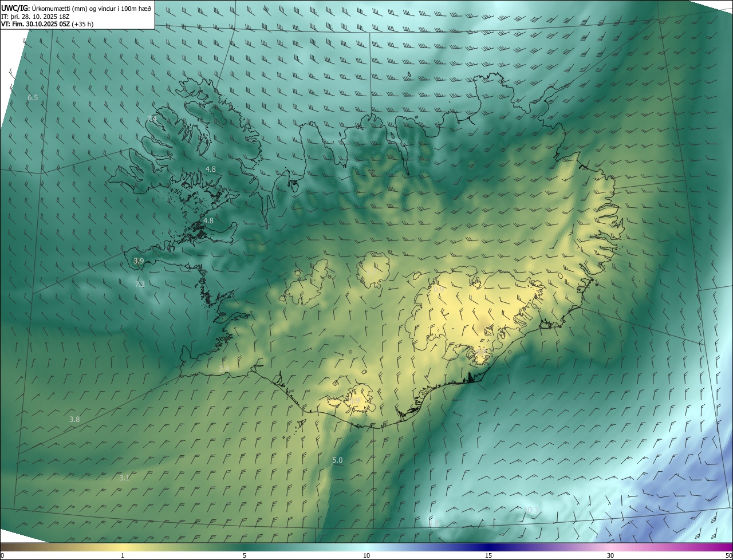Click the colorbar tick label "1"
The height and width of the screenshot is (560, 733).
coord(123,555)
